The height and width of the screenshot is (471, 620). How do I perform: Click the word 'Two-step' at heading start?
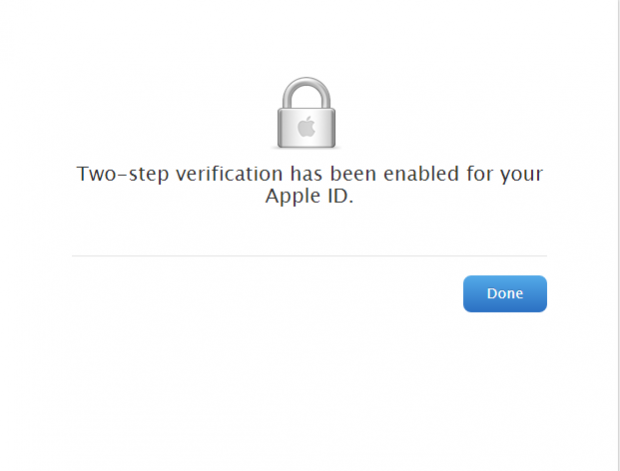click(x=123, y=174)
